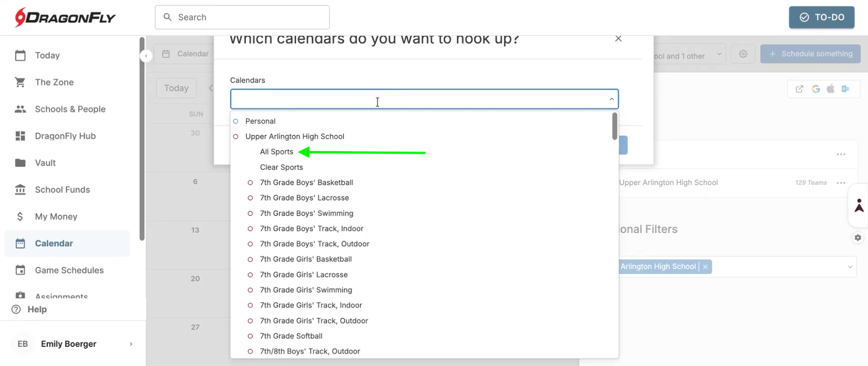Click the sidebar scrollbar
The image size is (868, 366).
pos(142,140)
